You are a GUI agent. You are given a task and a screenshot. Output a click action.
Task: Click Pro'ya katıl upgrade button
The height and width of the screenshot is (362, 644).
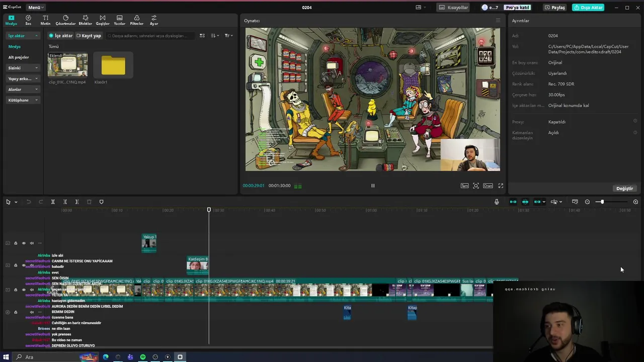517,8
